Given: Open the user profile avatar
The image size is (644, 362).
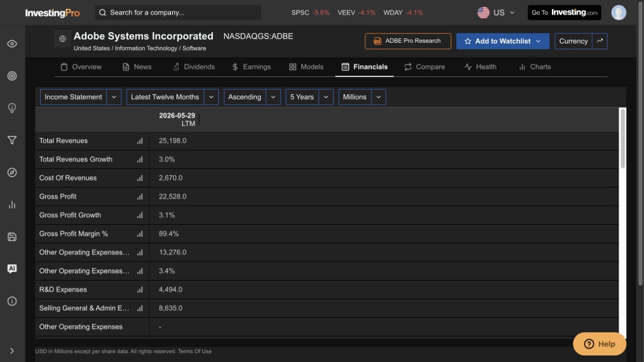Looking at the screenshot, I should point(619,13).
